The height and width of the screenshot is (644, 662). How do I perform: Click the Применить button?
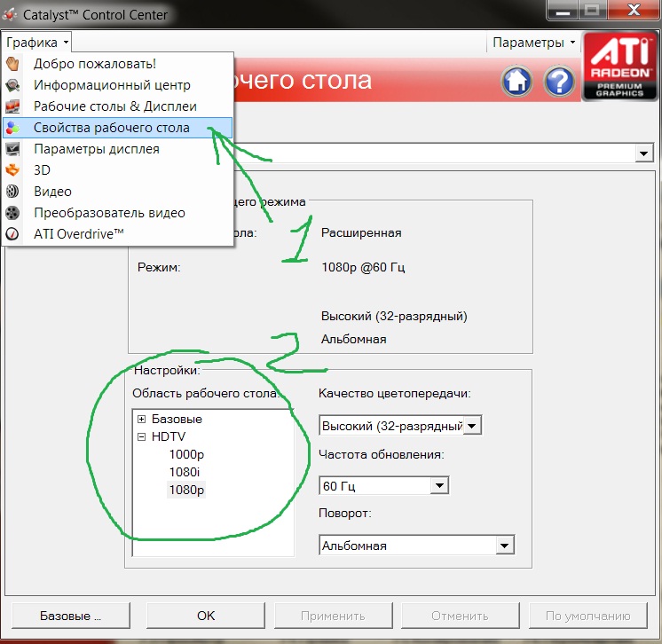pos(333,616)
